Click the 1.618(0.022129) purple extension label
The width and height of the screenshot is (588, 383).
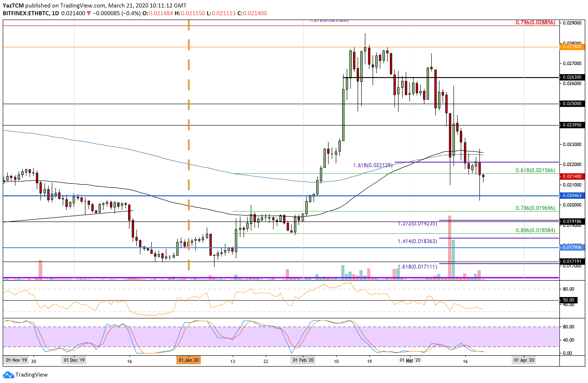coord(373,165)
